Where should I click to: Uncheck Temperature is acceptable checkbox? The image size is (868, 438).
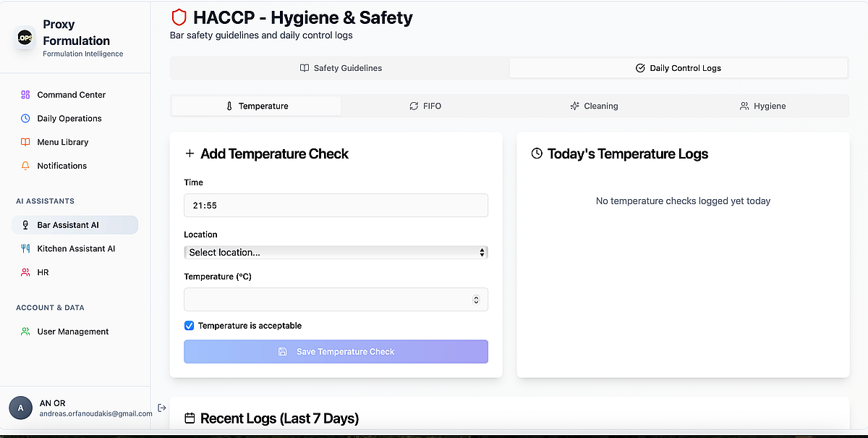[x=190, y=326]
